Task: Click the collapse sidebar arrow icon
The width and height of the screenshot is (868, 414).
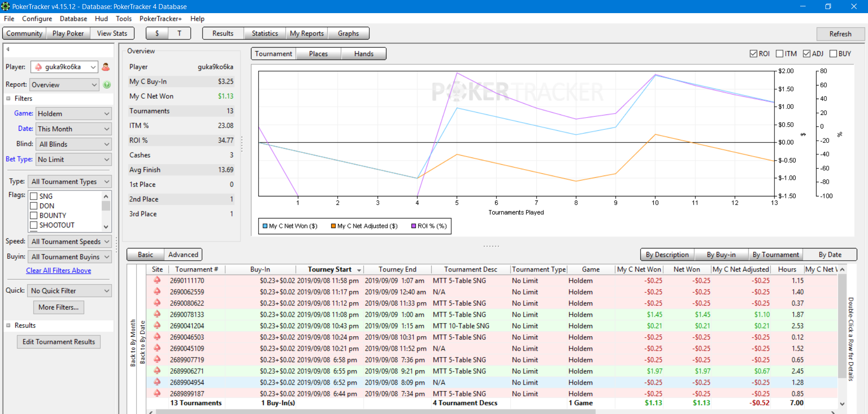Action: point(8,49)
